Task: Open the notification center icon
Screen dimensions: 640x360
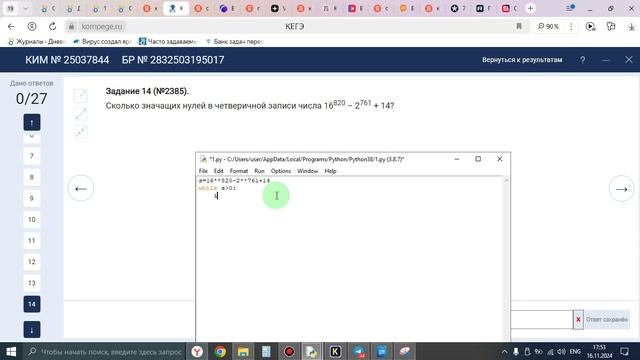Action: click(x=624, y=351)
